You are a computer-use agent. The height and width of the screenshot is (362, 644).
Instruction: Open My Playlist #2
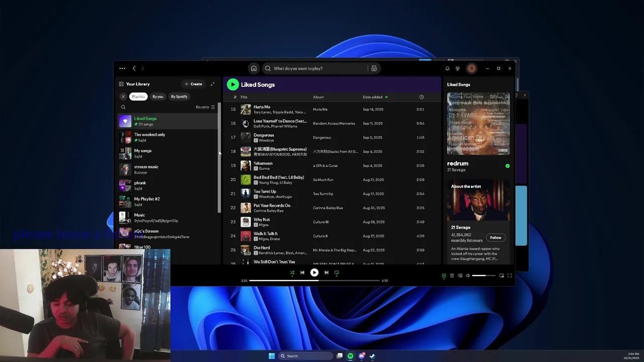(168, 202)
